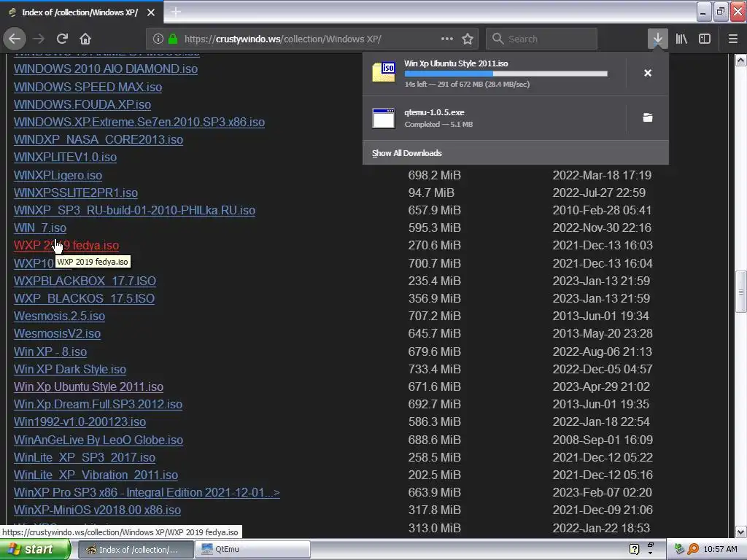Select the Firefox Index of /collection taskbar button
This screenshot has height=560, width=747.
pos(135,549)
